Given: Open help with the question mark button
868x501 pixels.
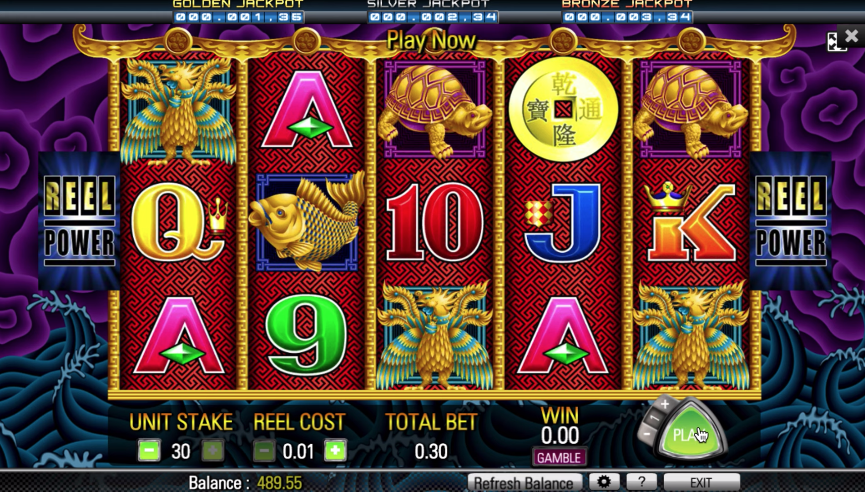Looking at the screenshot, I should tap(641, 481).
